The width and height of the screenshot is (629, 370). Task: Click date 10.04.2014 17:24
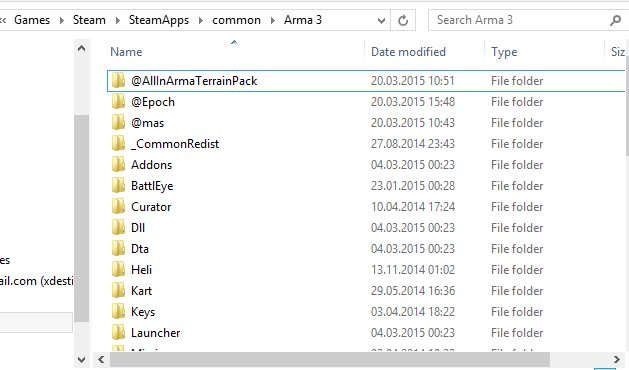point(413,207)
